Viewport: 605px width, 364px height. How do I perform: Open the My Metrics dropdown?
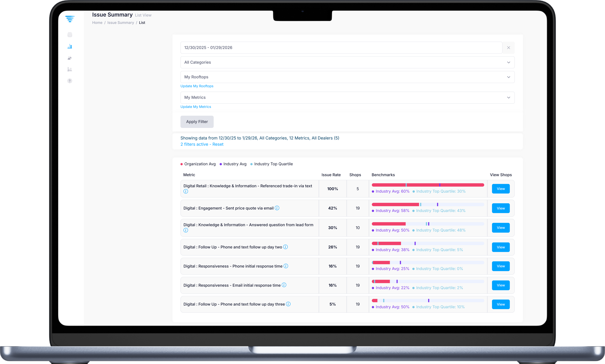[347, 98]
